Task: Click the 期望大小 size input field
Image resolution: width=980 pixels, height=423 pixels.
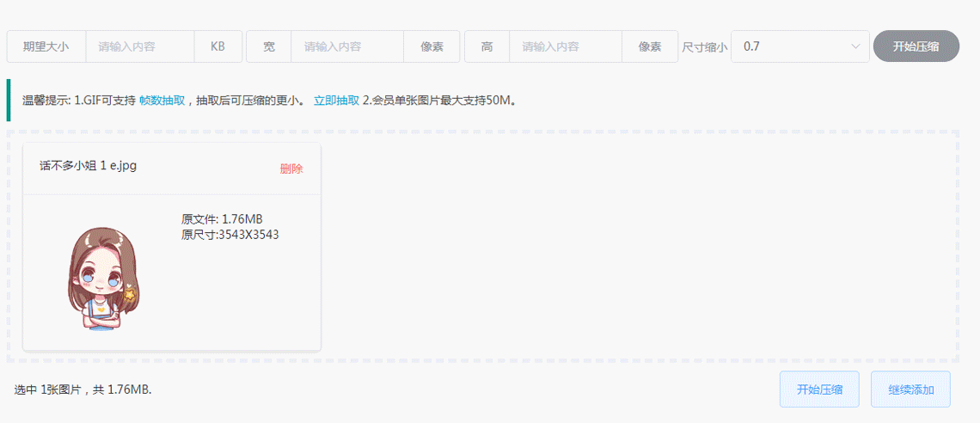Action: 140,46
